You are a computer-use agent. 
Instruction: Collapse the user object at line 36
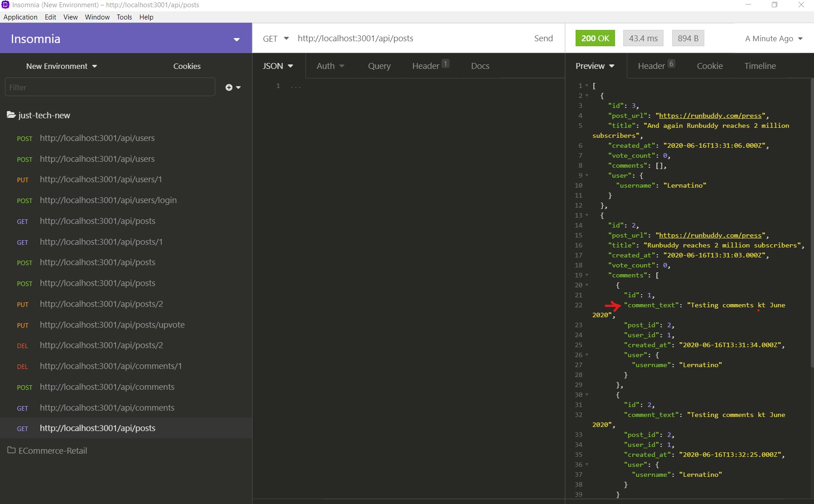587,465
